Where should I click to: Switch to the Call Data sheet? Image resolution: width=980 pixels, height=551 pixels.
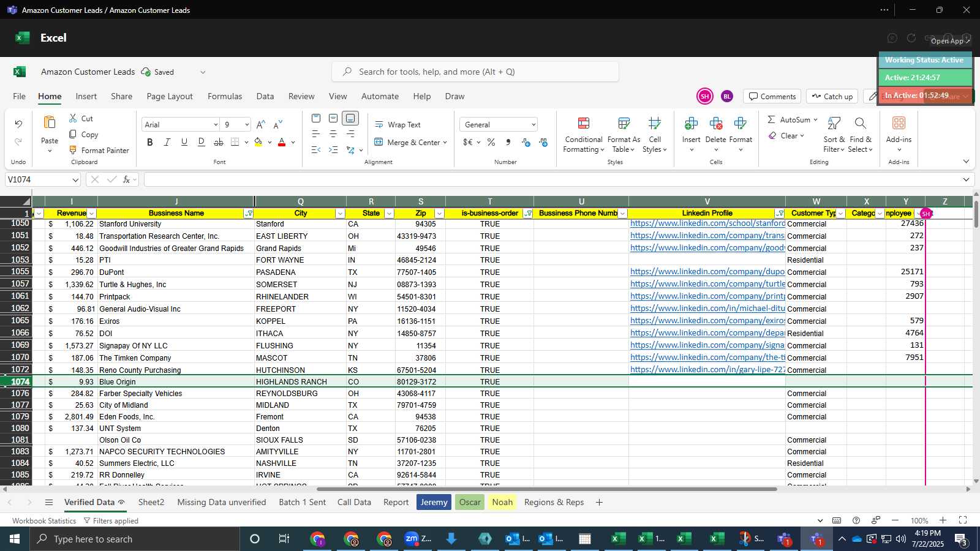pos(354,502)
